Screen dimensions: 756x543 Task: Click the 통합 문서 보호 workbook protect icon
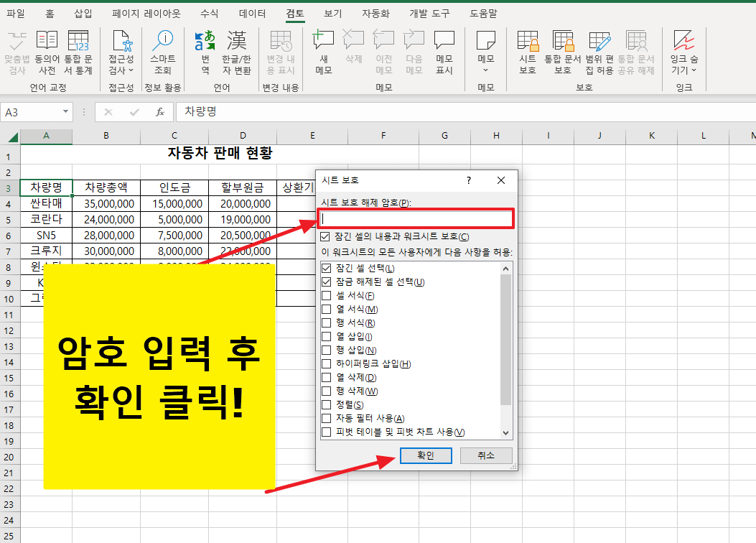563,50
